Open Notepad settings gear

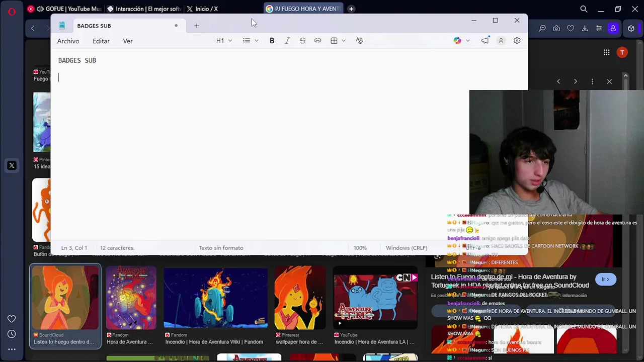click(517, 41)
